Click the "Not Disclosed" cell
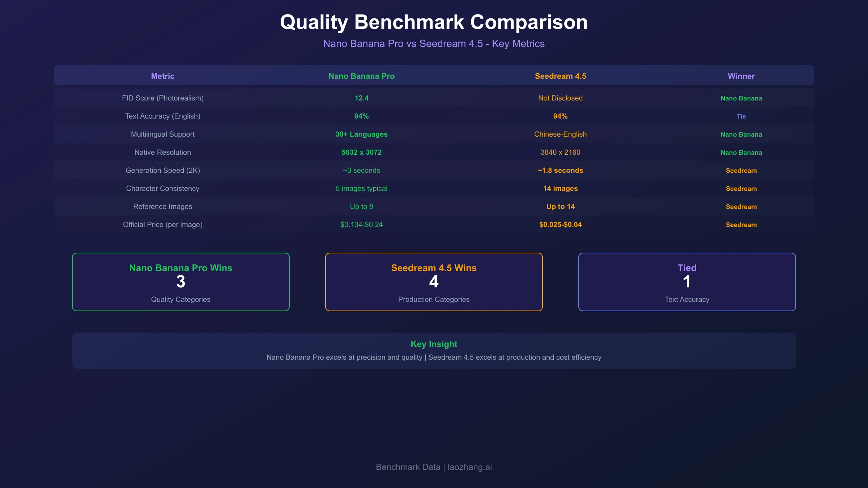The height and width of the screenshot is (488, 868). click(x=561, y=98)
